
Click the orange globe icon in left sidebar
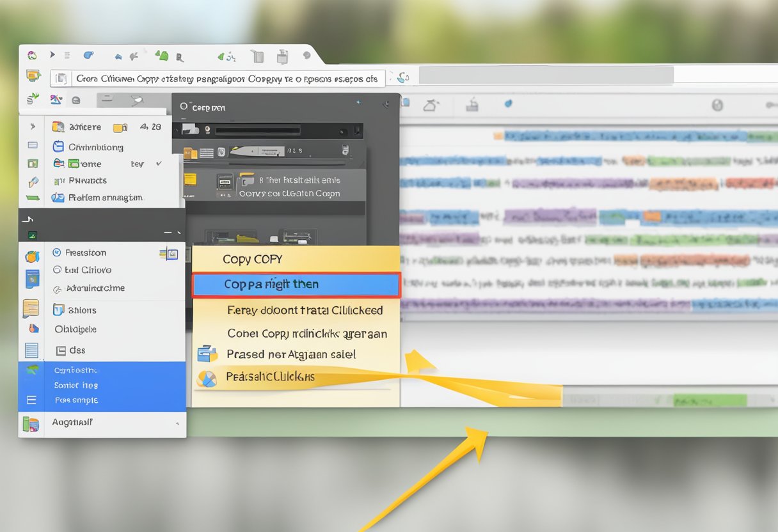point(31,257)
